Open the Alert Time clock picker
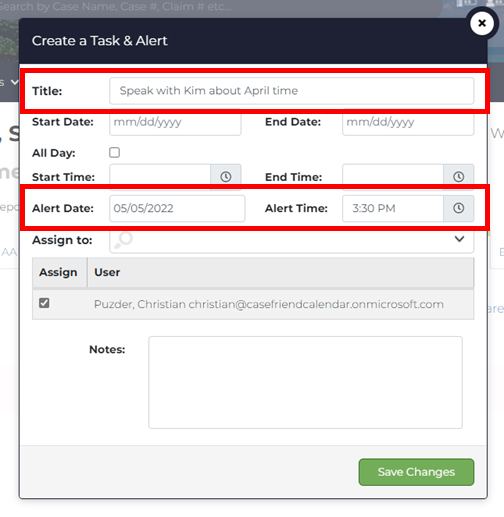The image size is (504, 517). (x=458, y=208)
